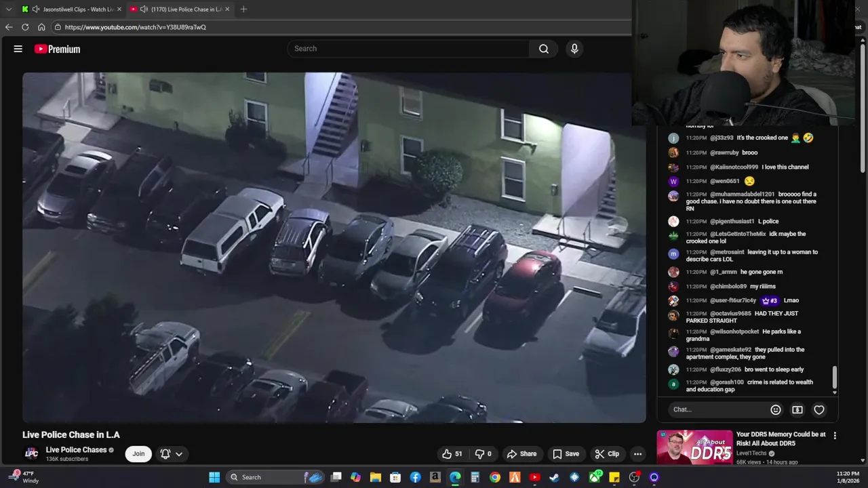
Task: Send a heart reaction in chat
Action: (819, 409)
